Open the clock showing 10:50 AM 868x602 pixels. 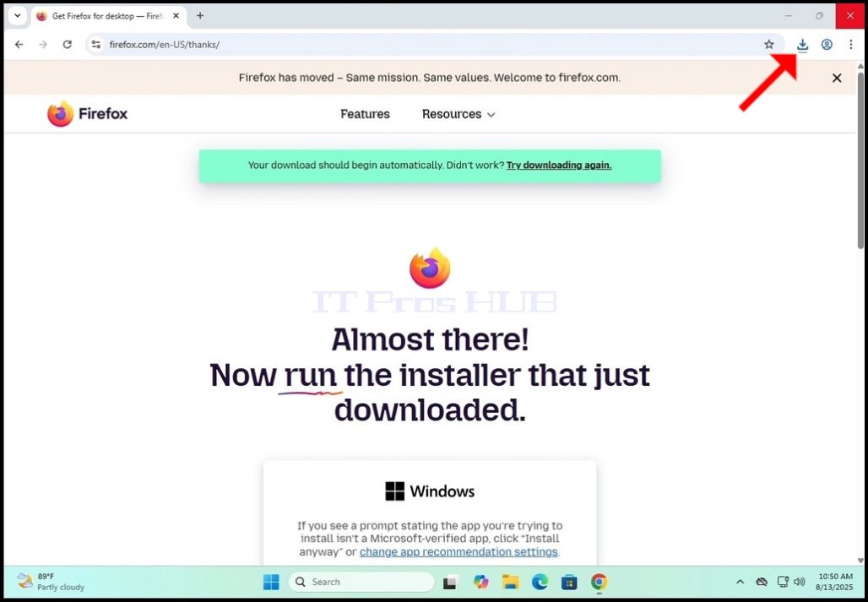[x=834, y=582]
